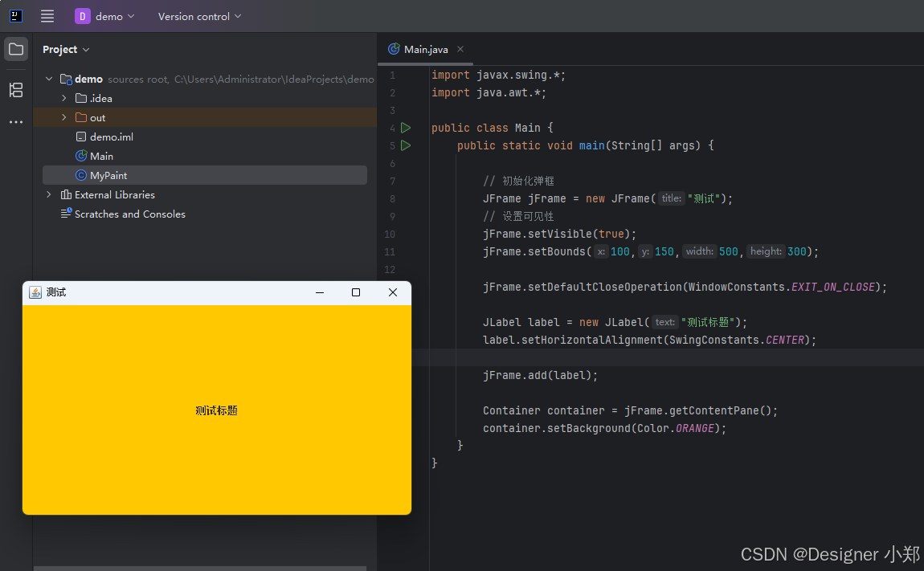Click EXIT_ON_CLOSE constant in code
924x571 pixels.
[832, 287]
